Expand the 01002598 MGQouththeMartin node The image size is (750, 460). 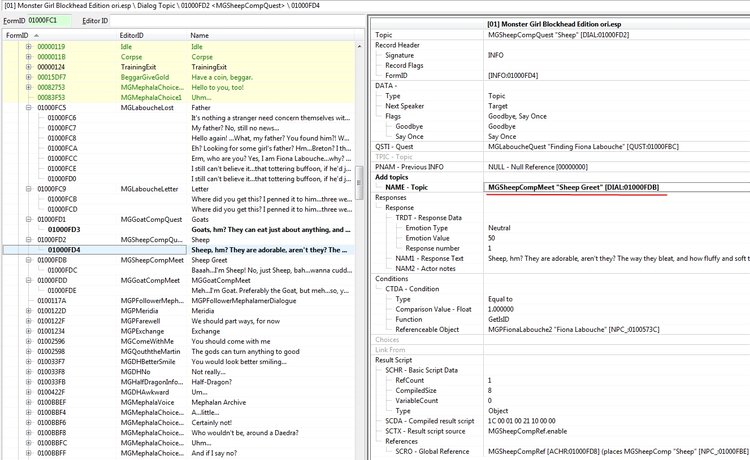point(28,351)
